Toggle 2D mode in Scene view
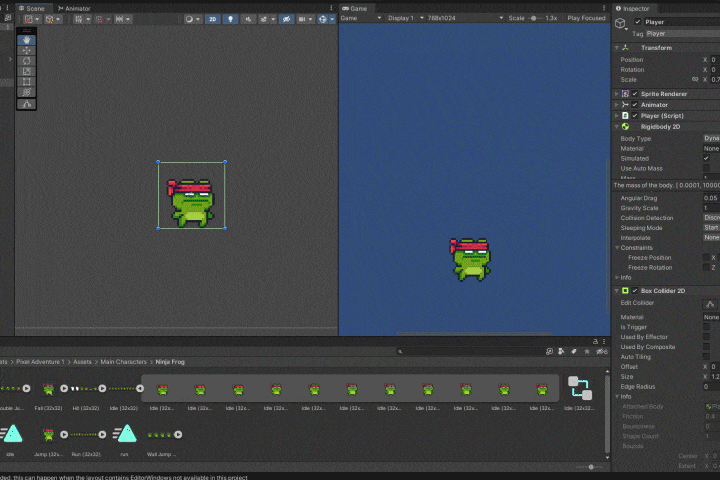This screenshot has height=480, width=720. tap(213, 19)
